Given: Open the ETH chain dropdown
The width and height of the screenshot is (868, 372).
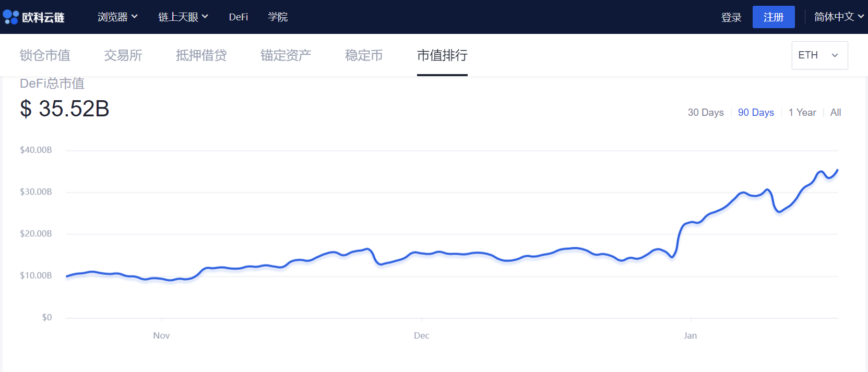Looking at the screenshot, I should point(819,55).
